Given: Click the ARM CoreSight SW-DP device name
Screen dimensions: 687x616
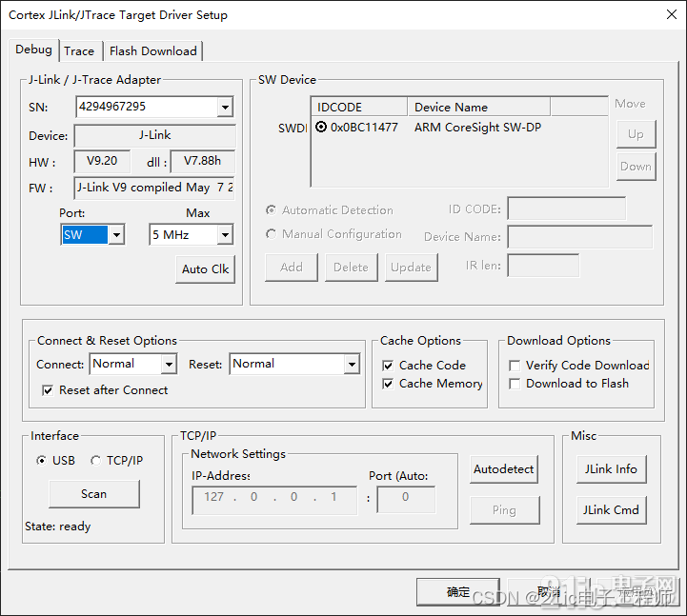Looking at the screenshot, I should coord(477,127).
